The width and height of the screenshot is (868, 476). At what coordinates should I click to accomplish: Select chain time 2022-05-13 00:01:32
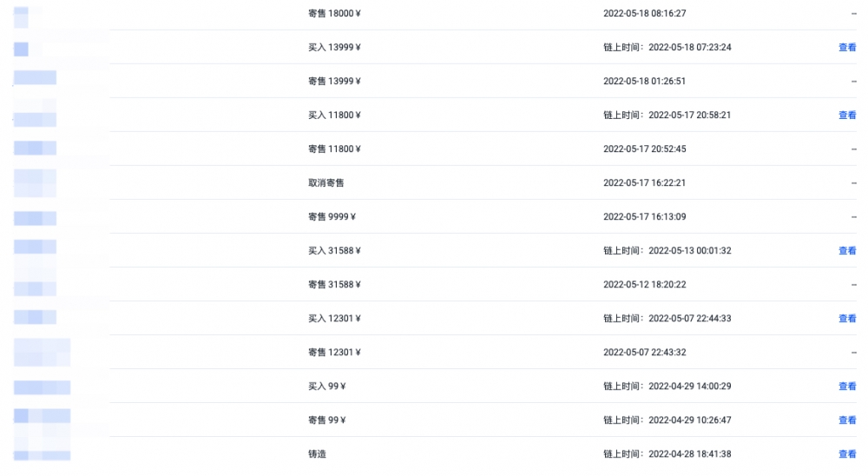[x=690, y=251]
